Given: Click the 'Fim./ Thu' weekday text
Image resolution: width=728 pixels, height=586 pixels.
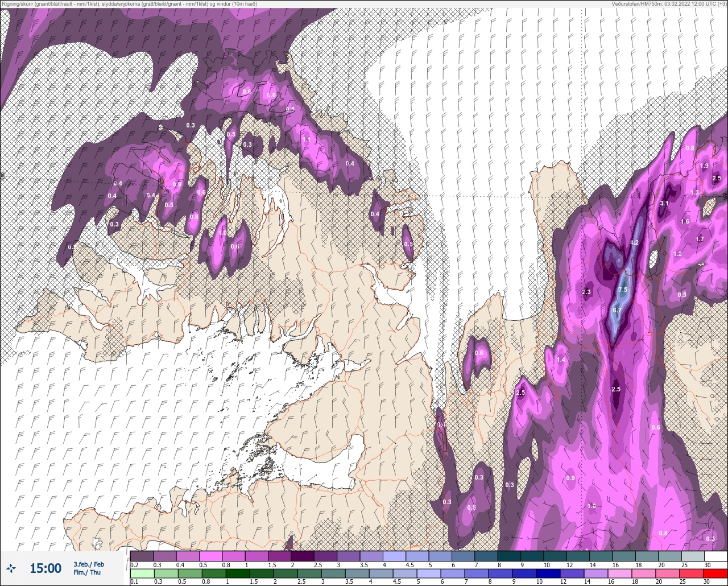Looking at the screenshot, I should (87, 572).
